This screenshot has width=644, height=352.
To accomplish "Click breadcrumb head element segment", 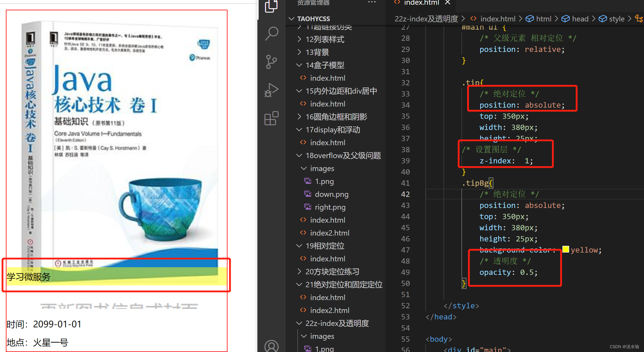I will (x=580, y=19).
